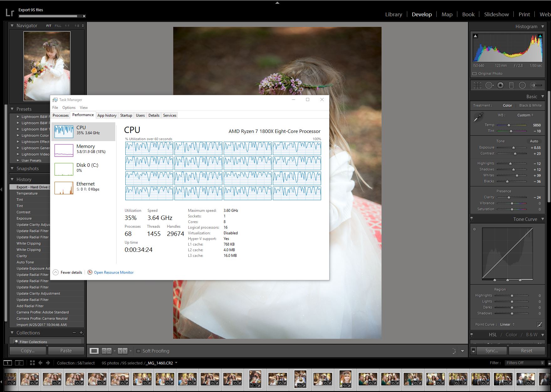This screenshot has width=551, height=392.
Task: Set Navigator zoom to 1:1
Action: pos(67,26)
